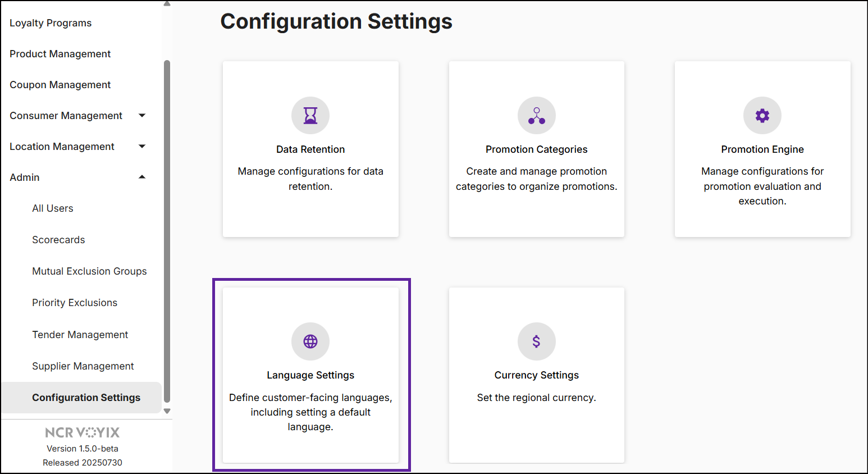868x474 pixels.
Task: Click the Promotion Engine gear icon
Action: tap(762, 116)
